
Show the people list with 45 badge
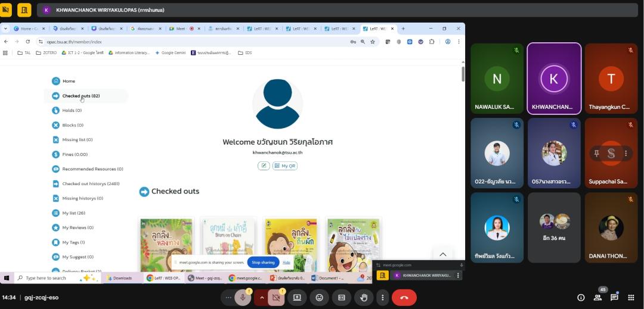pyautogui.click(x=597, y=298)
